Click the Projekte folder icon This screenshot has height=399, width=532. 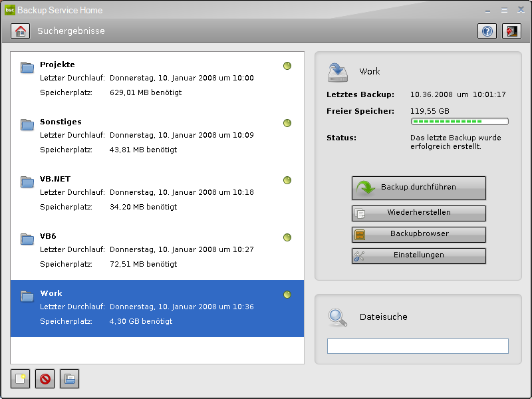click(x=27, y=66)
